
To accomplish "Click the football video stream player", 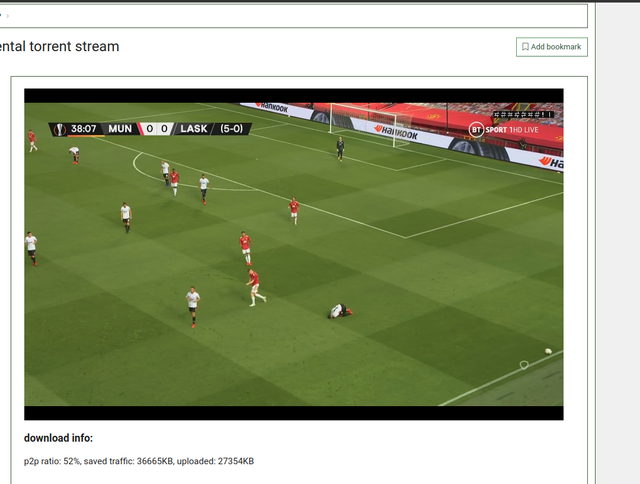I will coord(294,254).
